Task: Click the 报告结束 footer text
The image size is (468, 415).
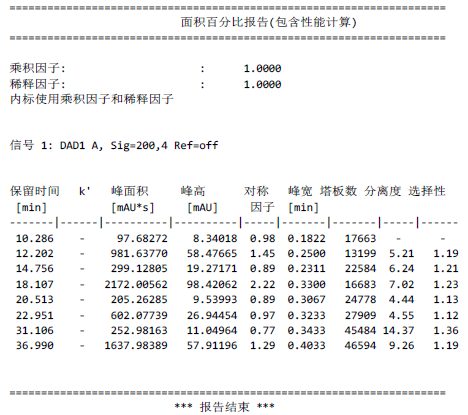Action: (x=224, y=407)
